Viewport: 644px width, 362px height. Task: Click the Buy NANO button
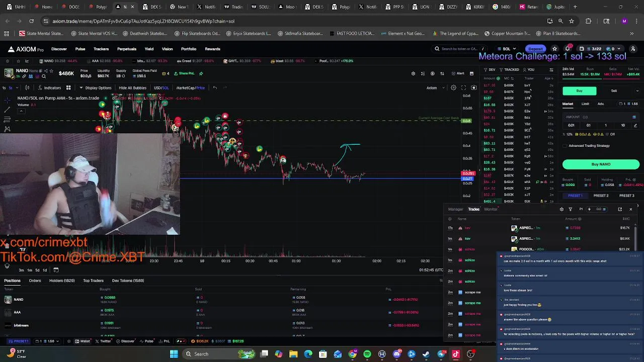pos(601,164)
